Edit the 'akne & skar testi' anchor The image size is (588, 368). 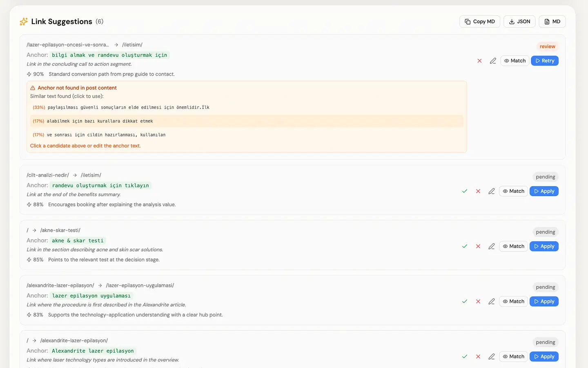(492, 247)
